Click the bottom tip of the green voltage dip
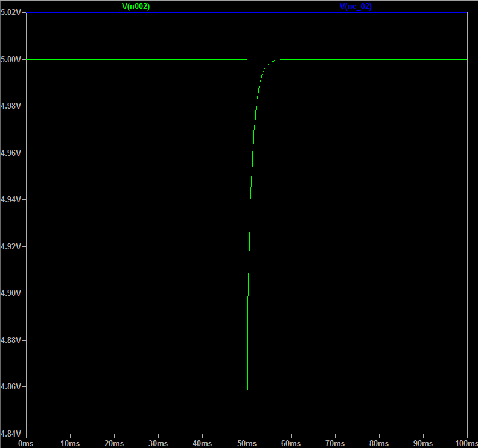The height and width of the screenshot is (448, 478). pos(247,400)
